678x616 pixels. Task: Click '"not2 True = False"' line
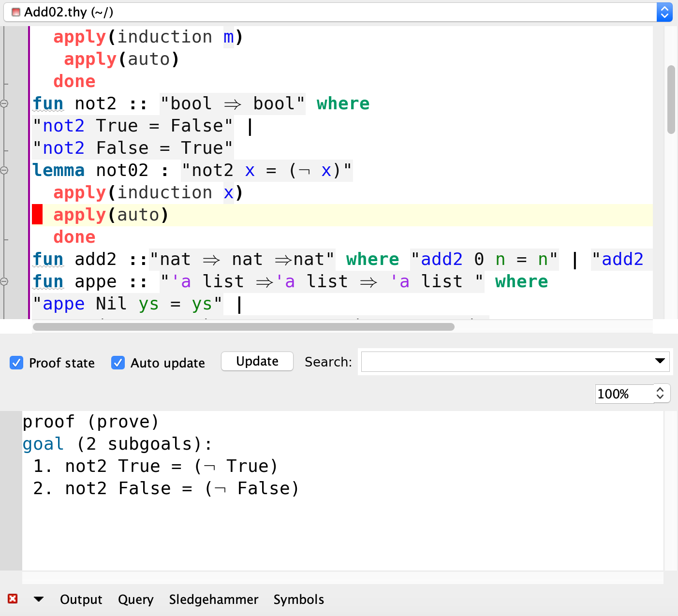pos(133,126)
